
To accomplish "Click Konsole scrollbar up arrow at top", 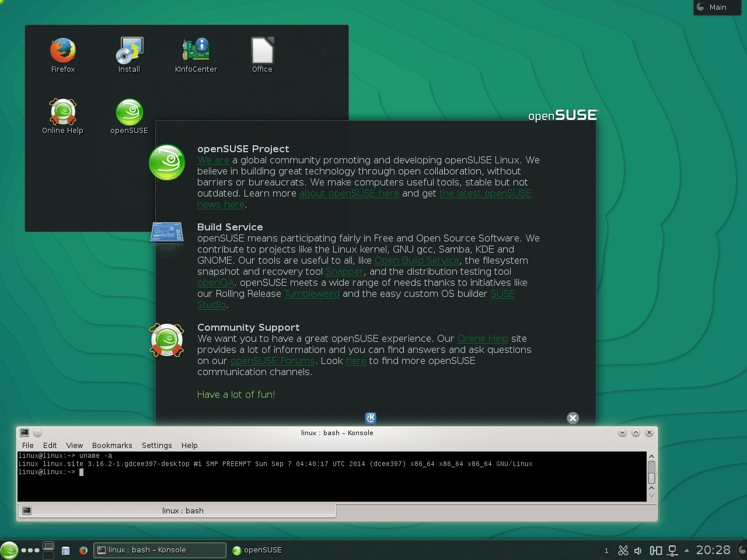I will [651, 456].
